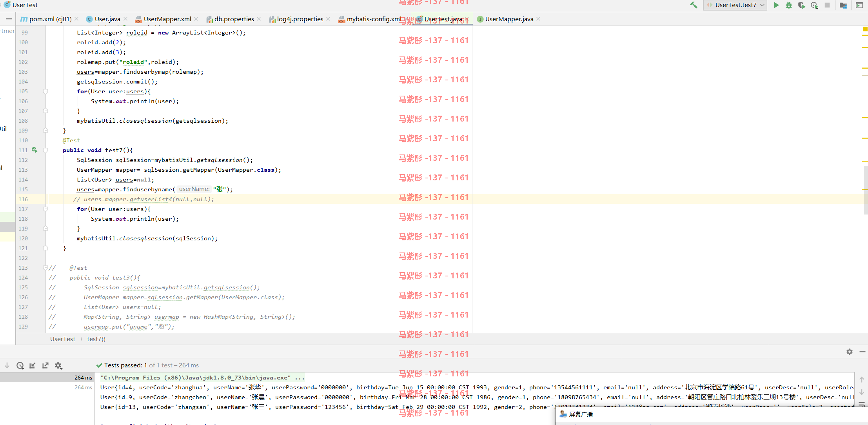This screenshot has width=868, height=425.
Task: Build project with the hammer icon
Action: (694, 5)
